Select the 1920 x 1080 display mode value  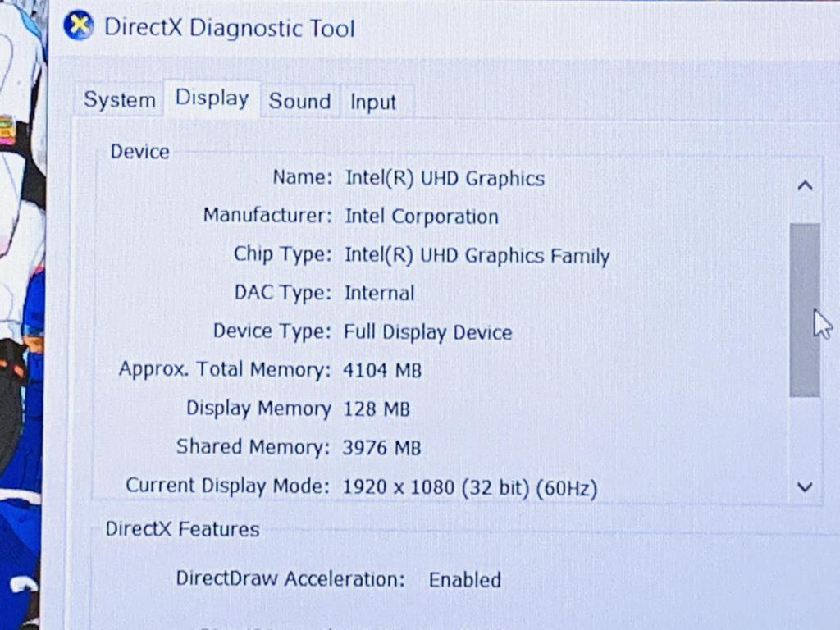[x=470, y=487]
